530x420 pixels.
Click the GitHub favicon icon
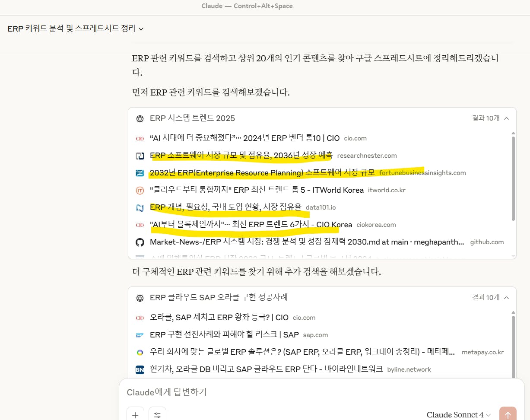tap(140, 242)
